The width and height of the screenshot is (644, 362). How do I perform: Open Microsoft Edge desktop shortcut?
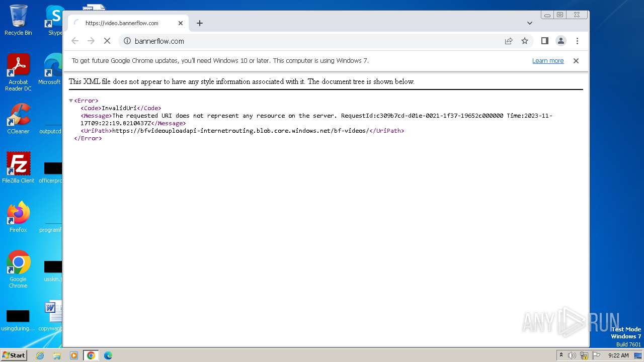click(x=51, y=69)
